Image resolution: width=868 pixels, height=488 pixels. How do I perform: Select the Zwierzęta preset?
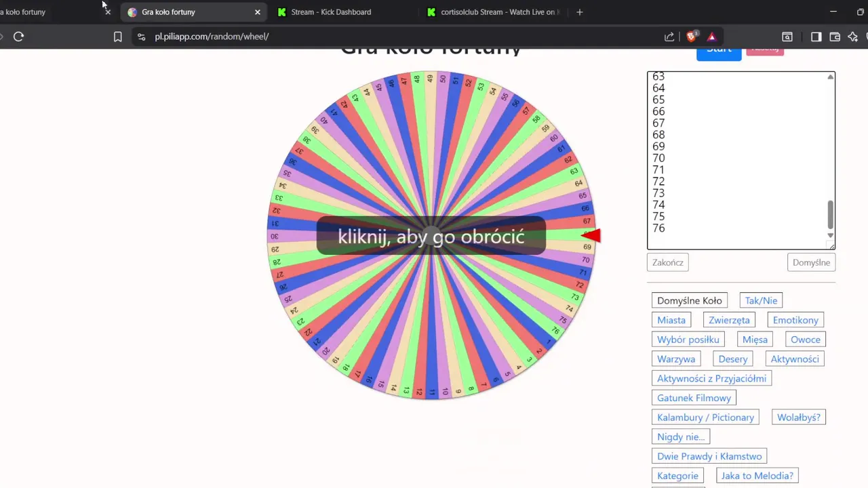tap(729, 320)
